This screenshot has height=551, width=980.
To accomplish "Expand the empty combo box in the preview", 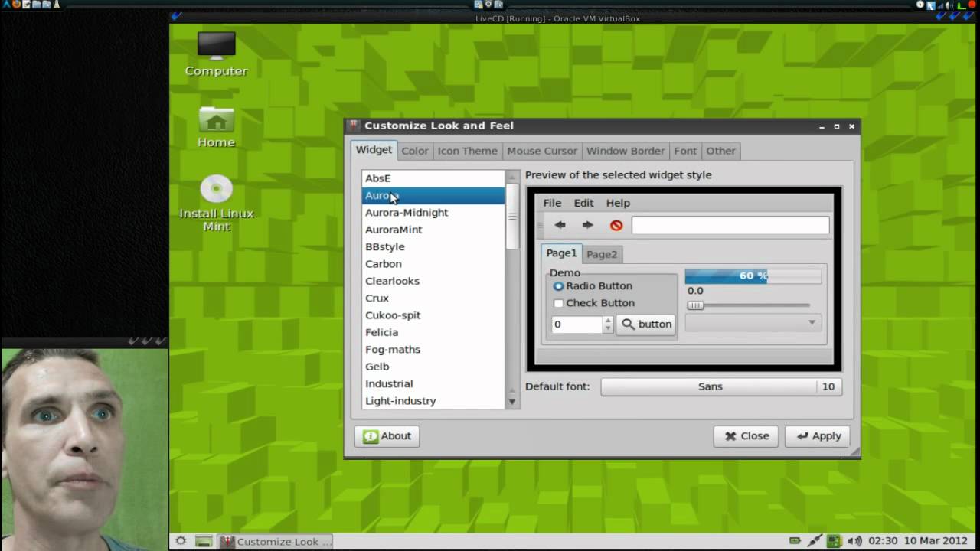I will point(753,323).
